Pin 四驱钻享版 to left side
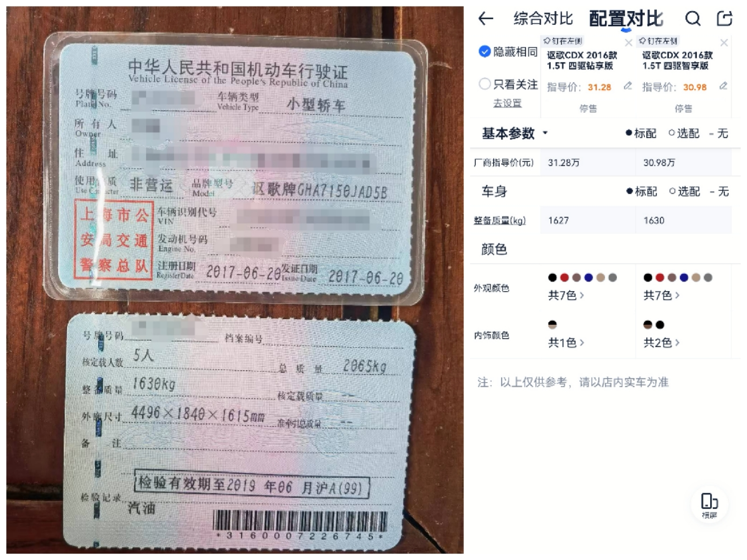This screenshot has height=560, width=747. coord(563,41)
